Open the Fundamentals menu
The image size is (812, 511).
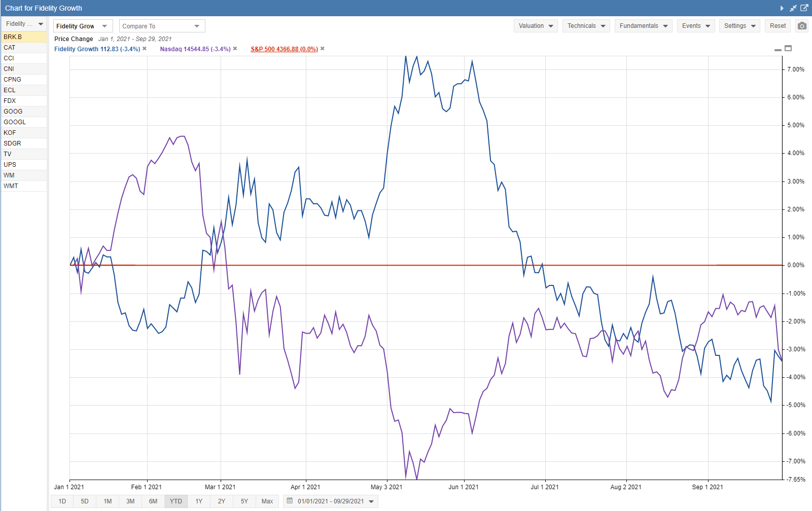[643, 26]
